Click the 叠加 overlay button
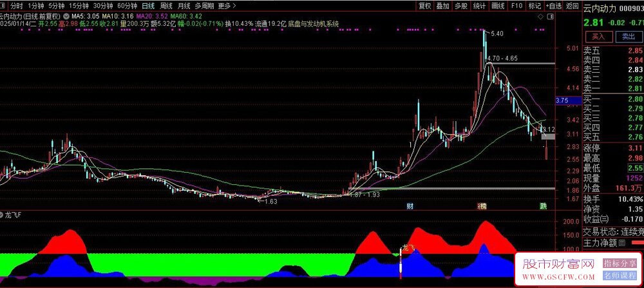This screenshot has width=644, height=288. click(443, 6)
